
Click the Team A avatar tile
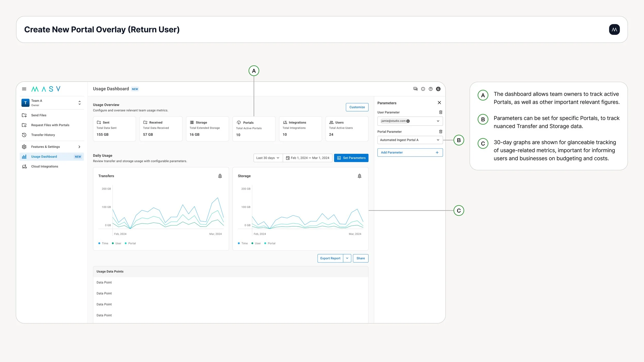point(25,103)
